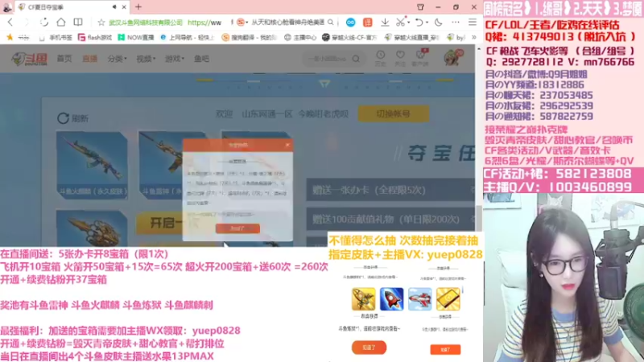Click the 切换帐号 switch account button
Screen dimensions: 644x362
[x=394, y=113]
